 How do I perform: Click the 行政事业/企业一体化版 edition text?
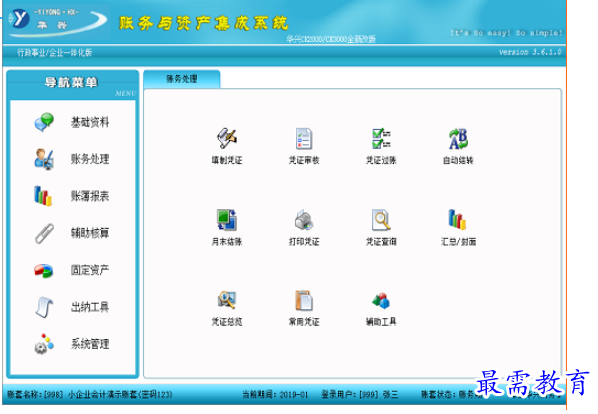pyautogui.click(x=55, y=53)
